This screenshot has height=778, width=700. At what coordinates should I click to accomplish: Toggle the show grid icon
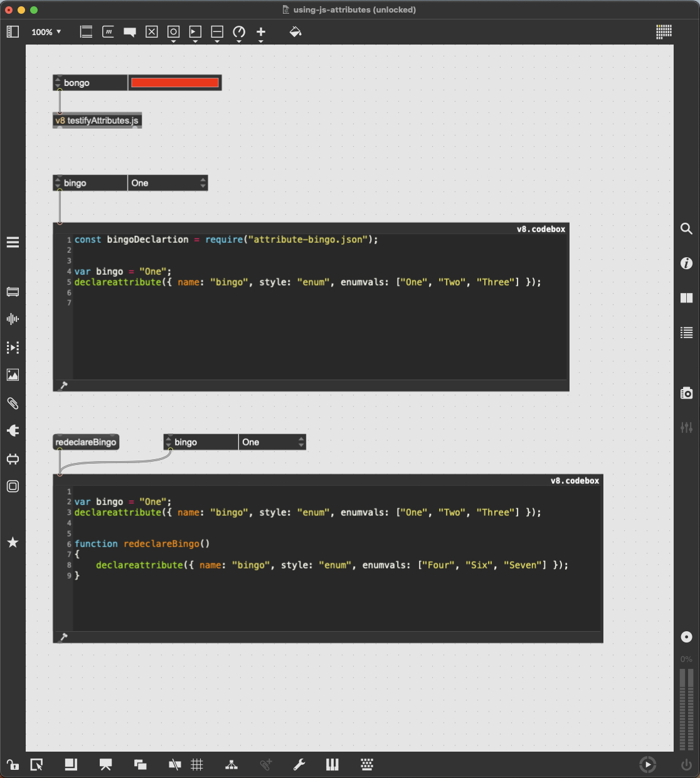pos(197,764)
